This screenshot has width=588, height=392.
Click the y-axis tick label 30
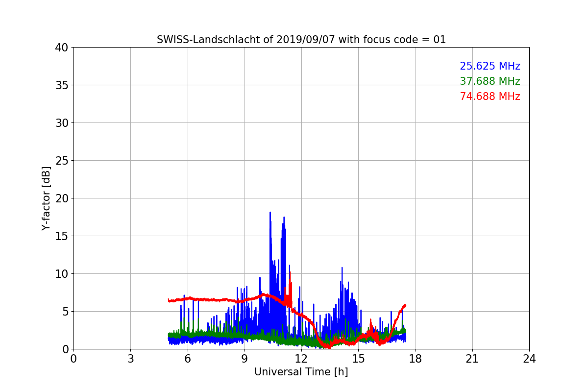(x=62, y=123)
